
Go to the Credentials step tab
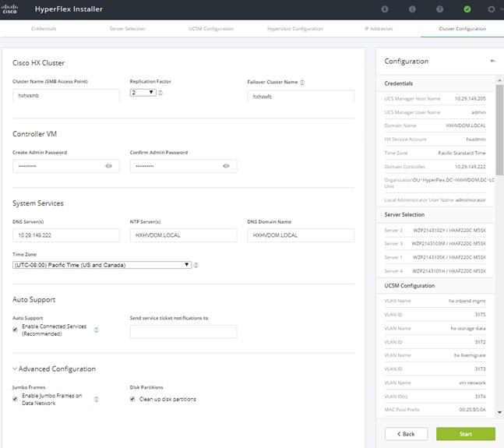[44, 29]
